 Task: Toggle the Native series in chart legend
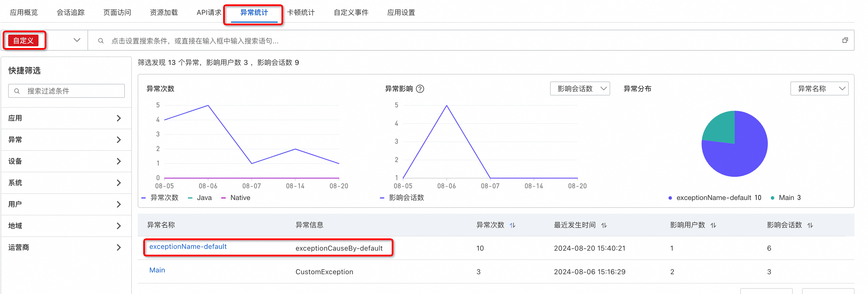pyautogui.click(x=236, y=198)
